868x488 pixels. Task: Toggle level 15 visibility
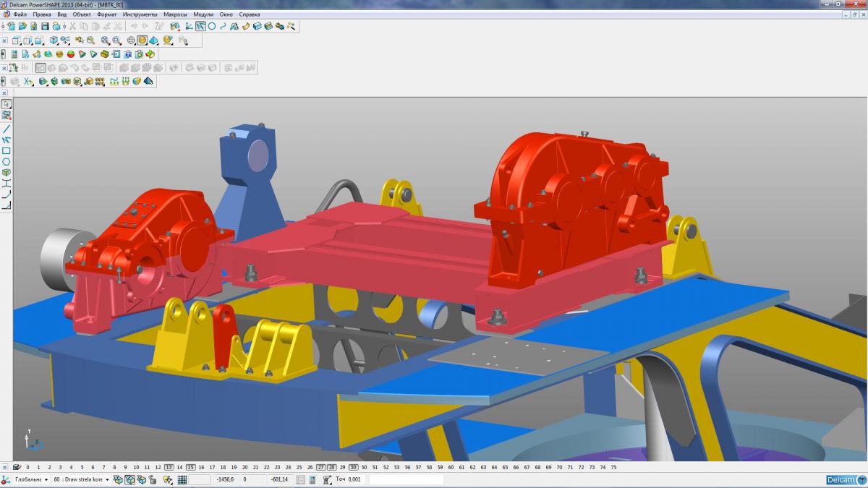tap(191, 467)
